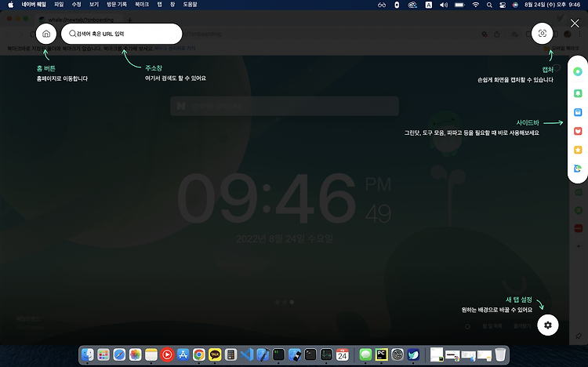The width and height of the screenshot is (588, 367).
Task: Open Finder from the dock
Action: [x=88, y=354]
